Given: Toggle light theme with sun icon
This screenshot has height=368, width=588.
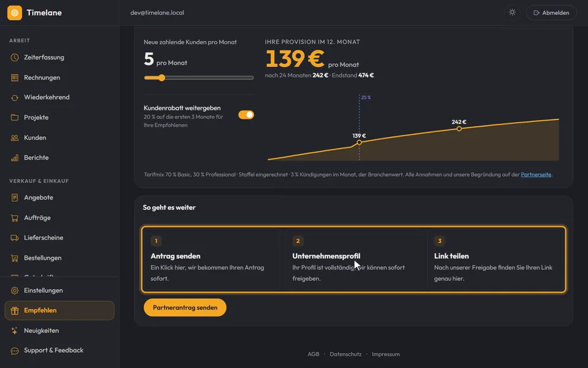Looking at the screenshot, I should pyautogui.click(x=512, y=12).
